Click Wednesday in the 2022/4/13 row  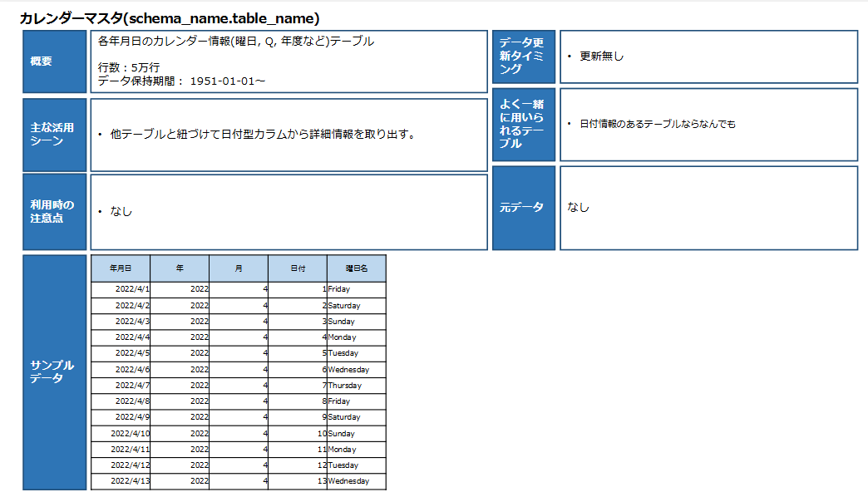(357, 481)
